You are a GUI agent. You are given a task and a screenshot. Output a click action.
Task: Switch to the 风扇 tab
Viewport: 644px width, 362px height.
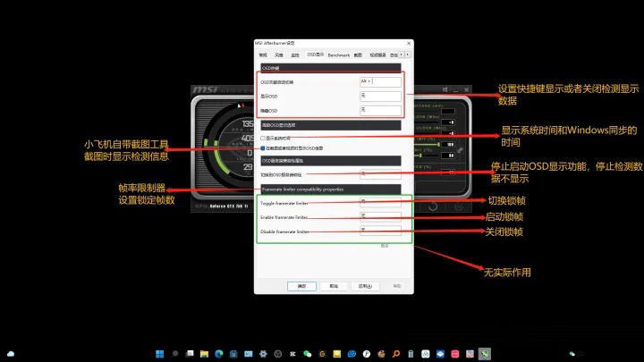(279, 55)
